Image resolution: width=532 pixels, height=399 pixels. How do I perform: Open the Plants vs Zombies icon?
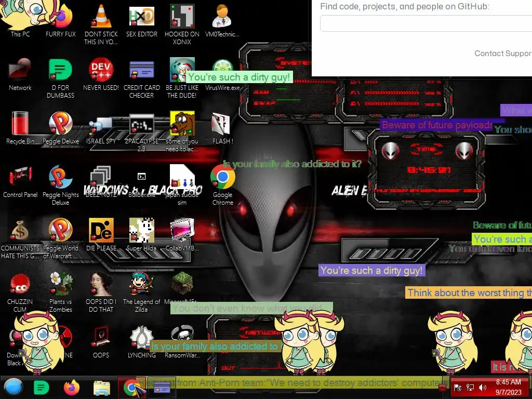pos(60,292)
